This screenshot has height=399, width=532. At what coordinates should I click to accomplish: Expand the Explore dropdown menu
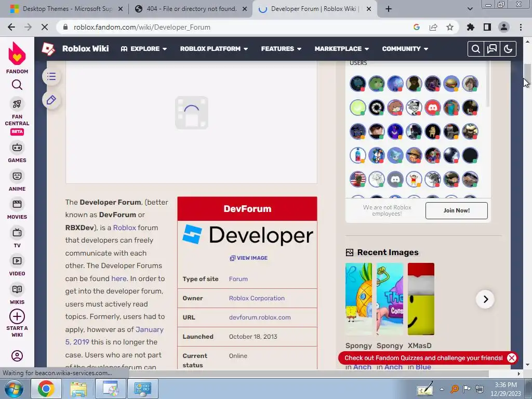pos(144,49)
